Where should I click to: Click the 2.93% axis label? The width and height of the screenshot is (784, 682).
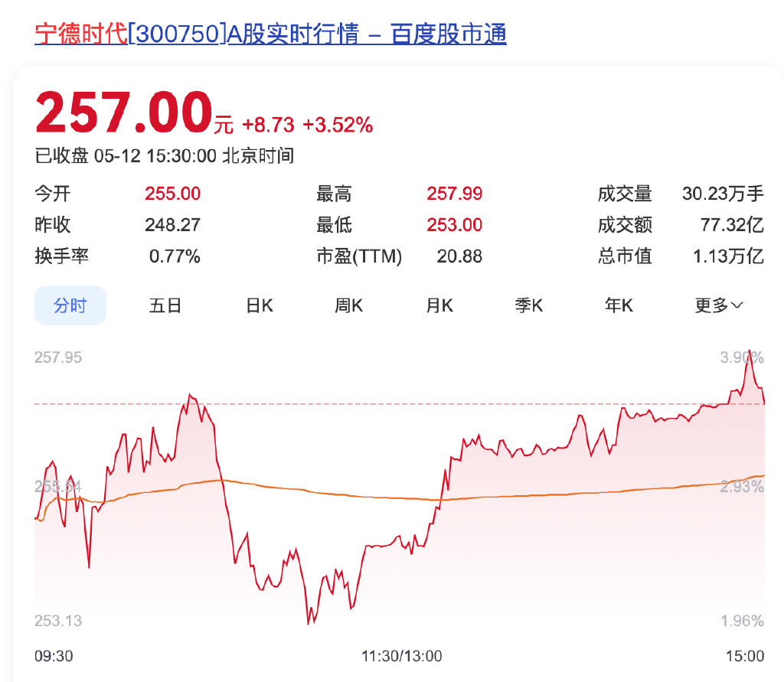742,486
